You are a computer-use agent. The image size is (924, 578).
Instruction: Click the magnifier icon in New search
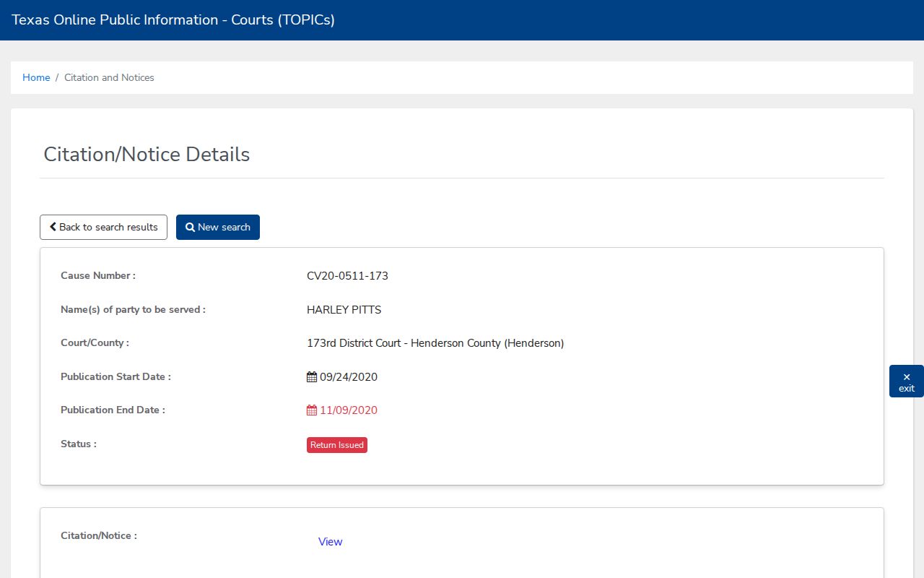(190, 227)
